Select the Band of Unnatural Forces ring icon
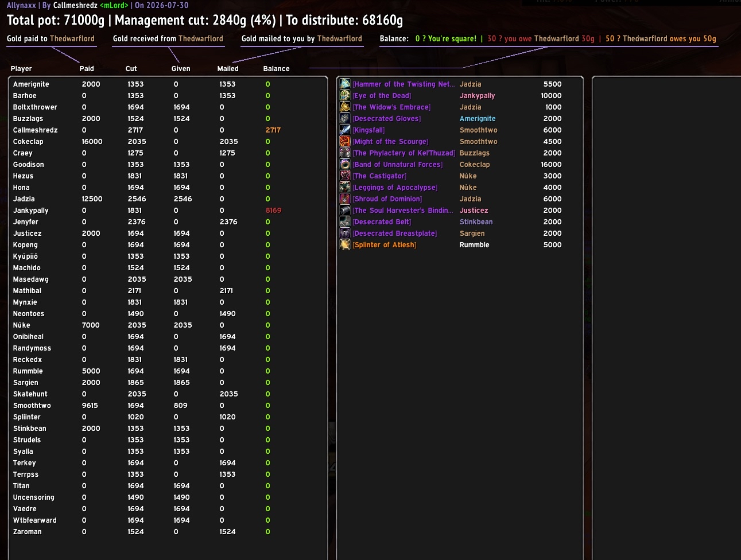 [345, 165]
